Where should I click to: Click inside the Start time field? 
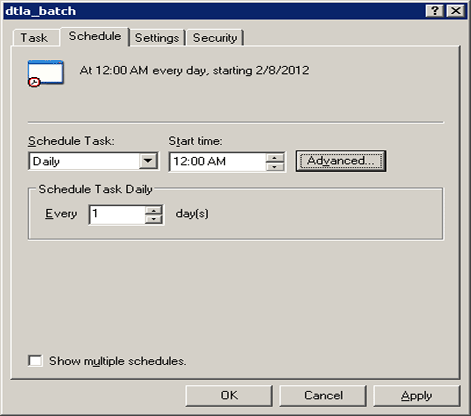click(218, 162)
